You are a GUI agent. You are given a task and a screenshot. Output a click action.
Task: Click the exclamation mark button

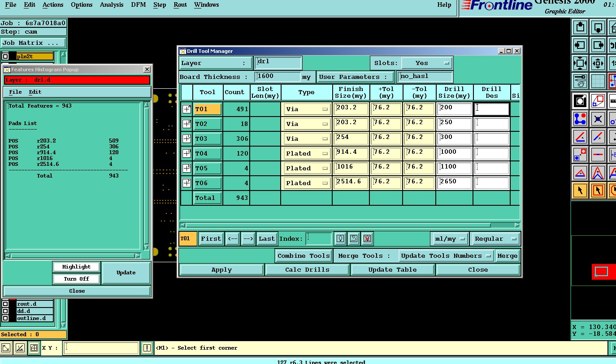pyautogui.click(x=147, y=348)
